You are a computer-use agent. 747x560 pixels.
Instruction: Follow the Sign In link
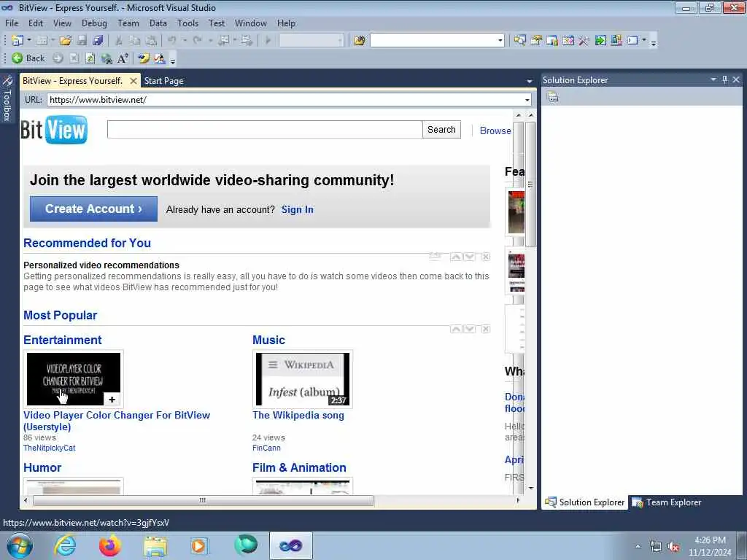coord(298,209)
